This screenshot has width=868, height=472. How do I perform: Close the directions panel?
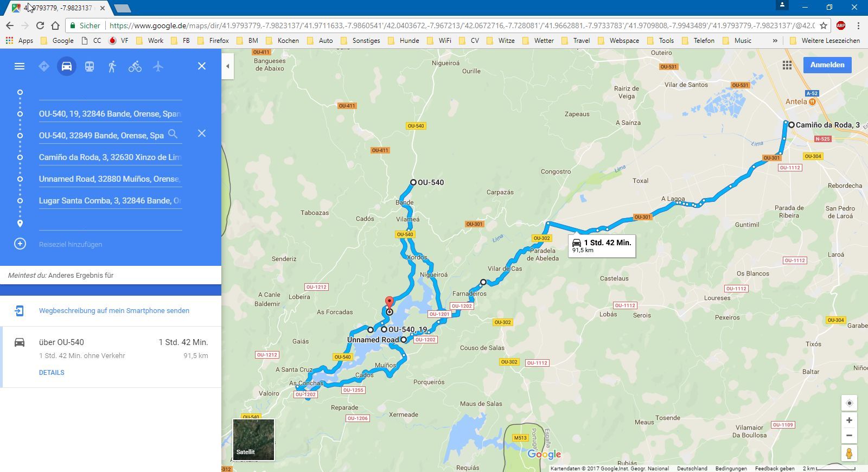[202, 66]
